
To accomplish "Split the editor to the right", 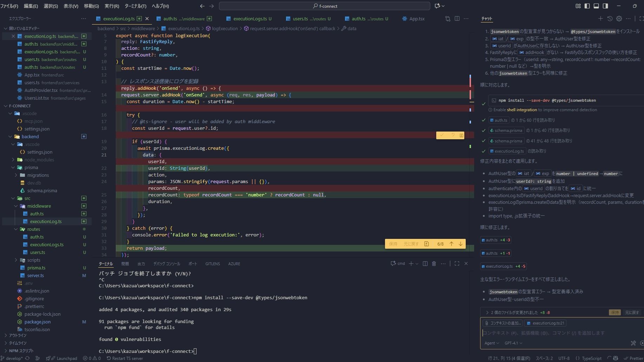I will click(457, 19).
